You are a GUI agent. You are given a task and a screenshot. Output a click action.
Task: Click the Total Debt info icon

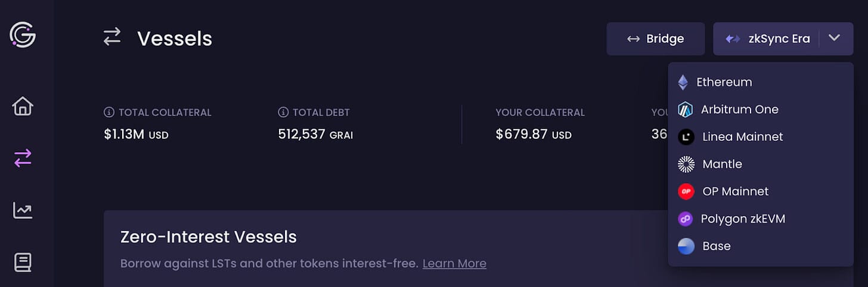coord(283,113)
